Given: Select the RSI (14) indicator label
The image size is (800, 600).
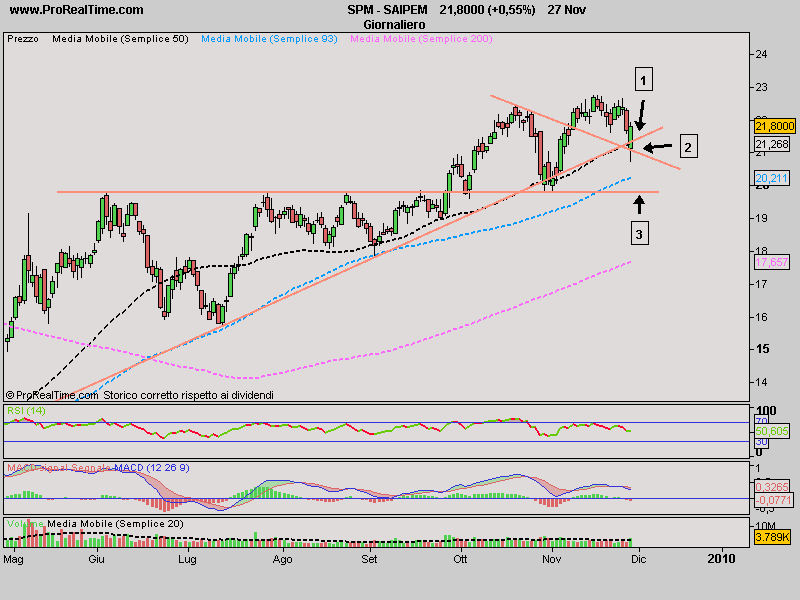Looking at the screenshot, I should [26, 411].
